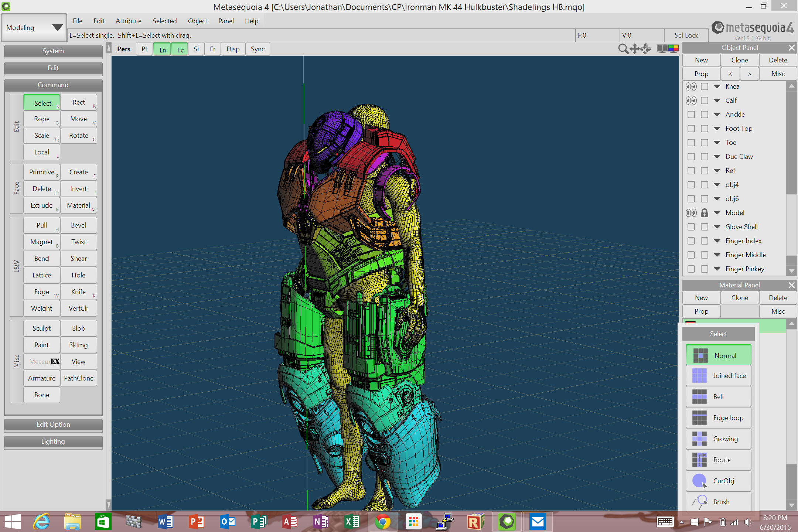Show the Finger Index object visibility box
This screenshot has height=532, width=798.
click(x=691, y=241)
